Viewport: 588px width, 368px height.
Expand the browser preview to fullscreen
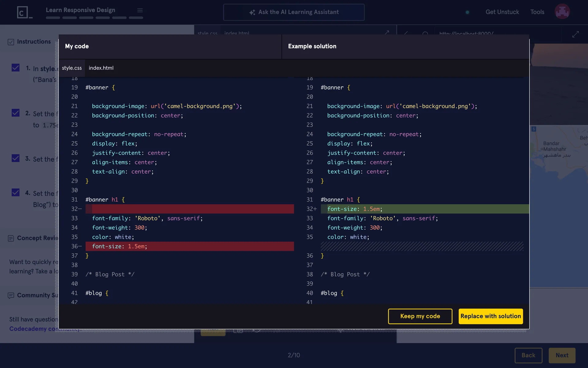coord(575,34)
